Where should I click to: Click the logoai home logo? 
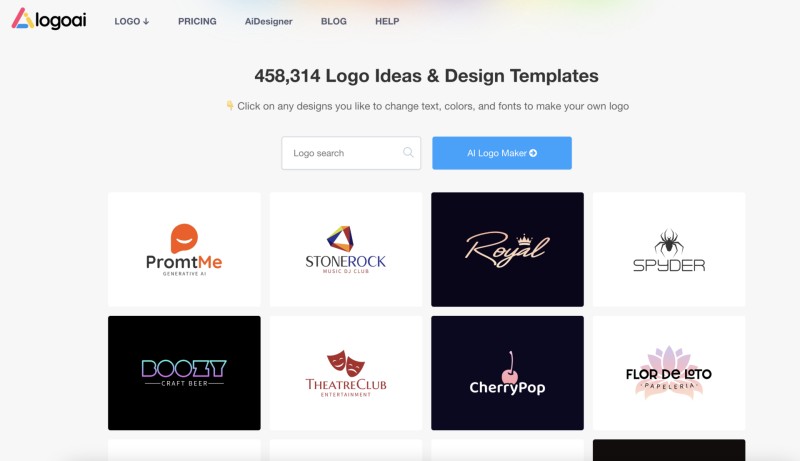click(x=49, y=19)
